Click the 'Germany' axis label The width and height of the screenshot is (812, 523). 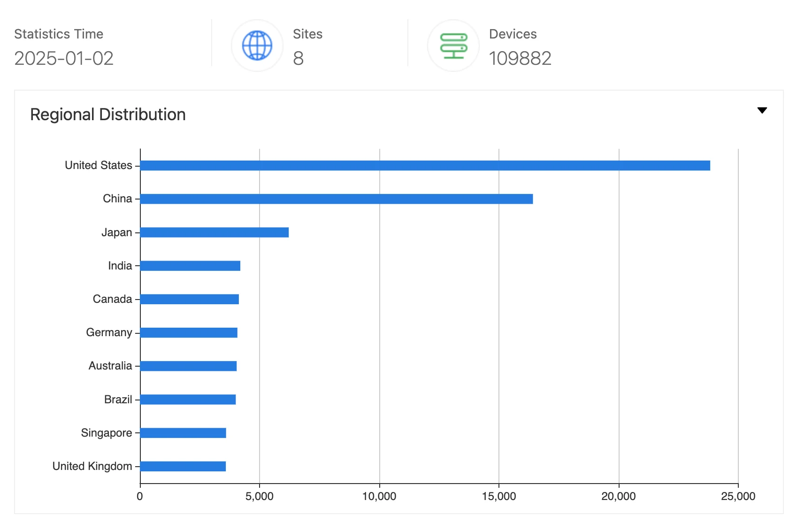(109, 332)
